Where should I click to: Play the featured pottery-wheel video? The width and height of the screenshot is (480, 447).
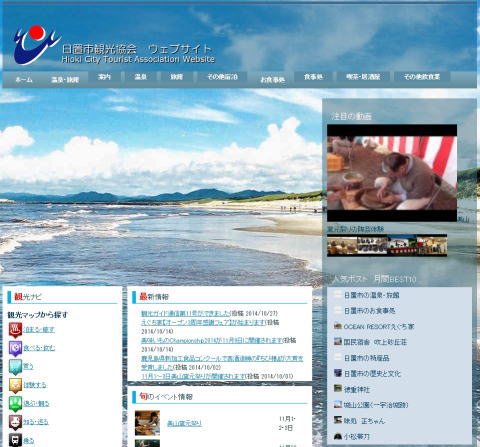tap(392, 173)
